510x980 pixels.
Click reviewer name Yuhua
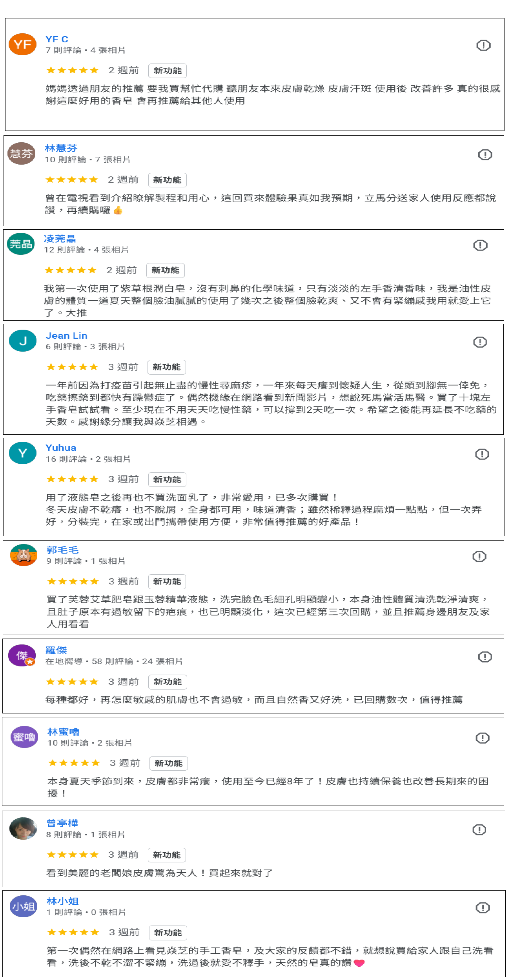click(x=61, y=448)
